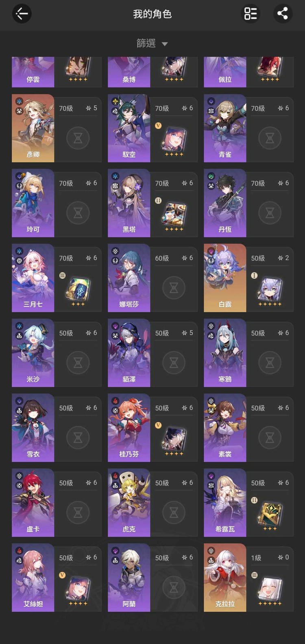Screen dimensions: 305x644
Task: Click empty light cone slot for 彥卿
Action: coord(78,138)
